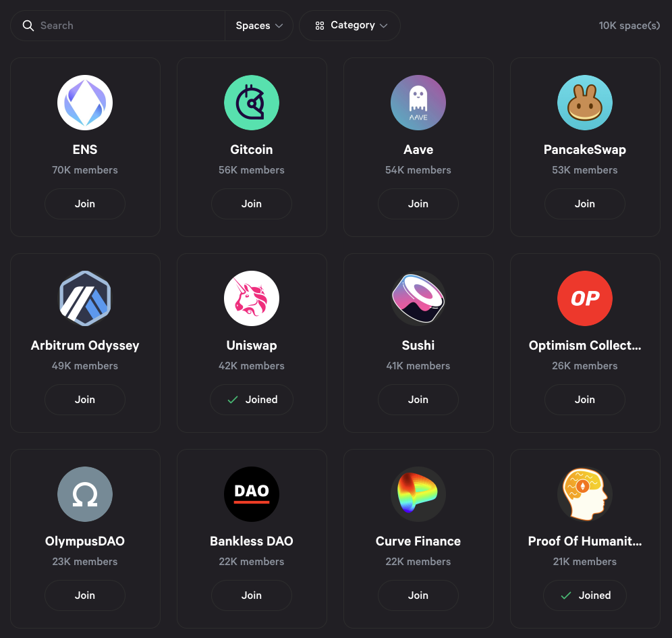Focus the Search input field

(118, 26)
